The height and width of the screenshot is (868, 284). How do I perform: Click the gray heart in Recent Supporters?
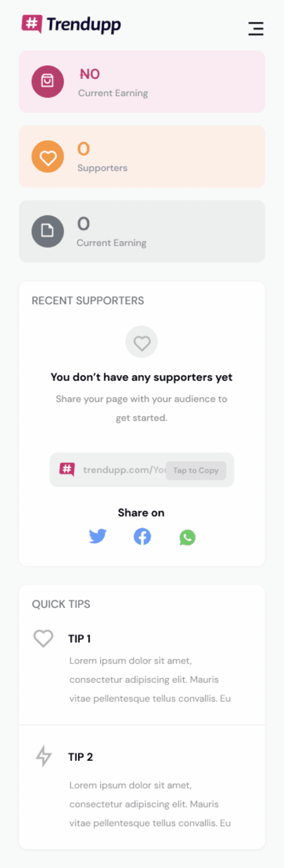[142, 342]
